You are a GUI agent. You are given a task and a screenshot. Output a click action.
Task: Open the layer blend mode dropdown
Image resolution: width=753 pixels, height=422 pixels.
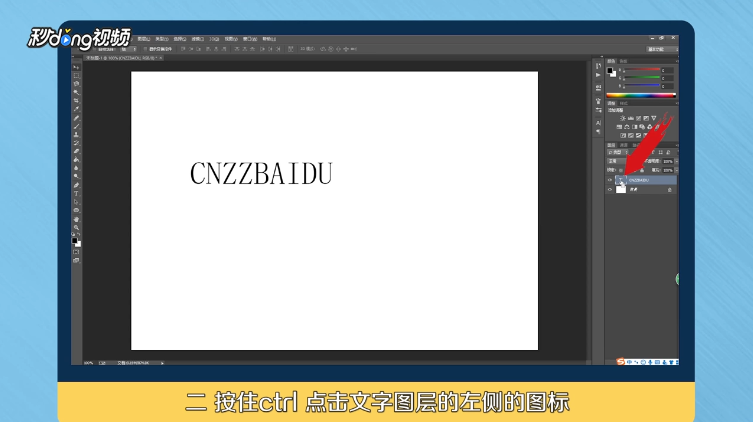point(617,161)
